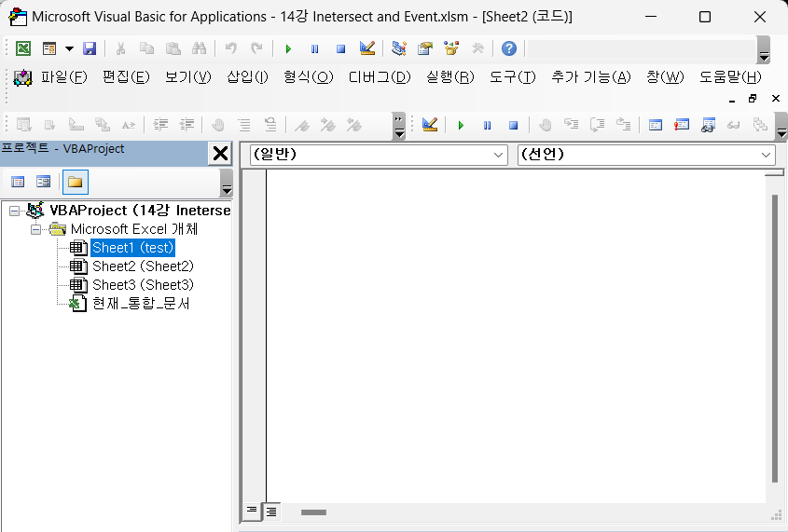Click View Code icon in project panel

18,182
